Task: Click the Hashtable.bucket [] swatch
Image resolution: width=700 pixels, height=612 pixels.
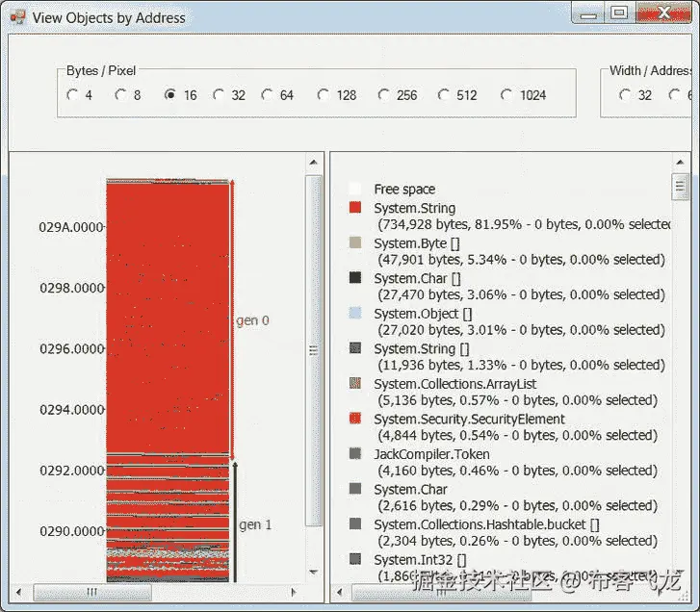Action: click(x=355, y=523)
